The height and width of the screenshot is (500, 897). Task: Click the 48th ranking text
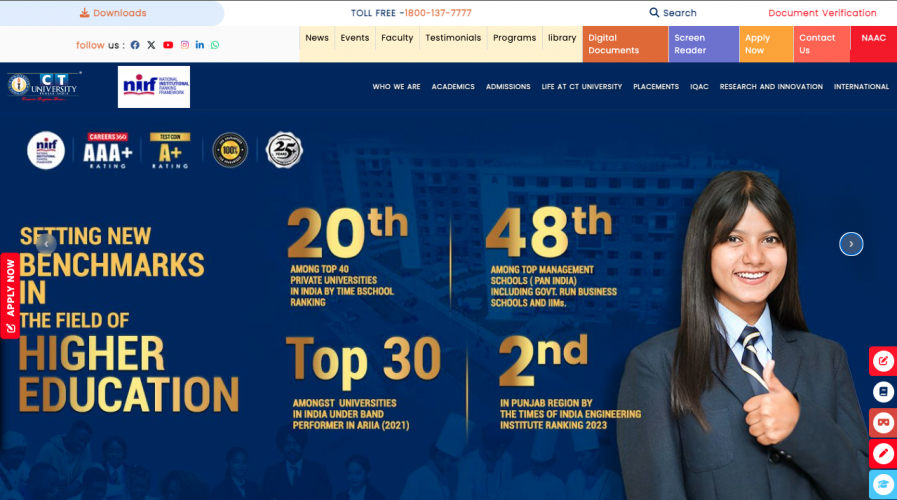pos(549,232)
